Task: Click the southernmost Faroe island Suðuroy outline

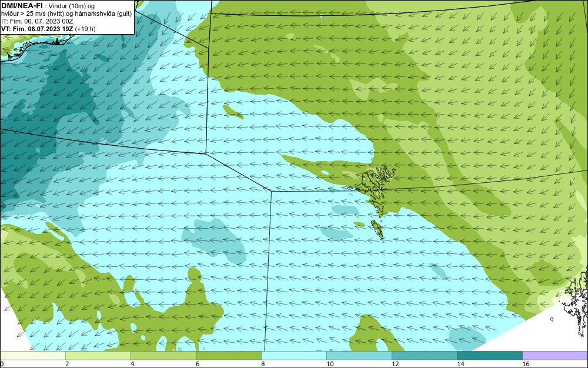Action: 377,229
